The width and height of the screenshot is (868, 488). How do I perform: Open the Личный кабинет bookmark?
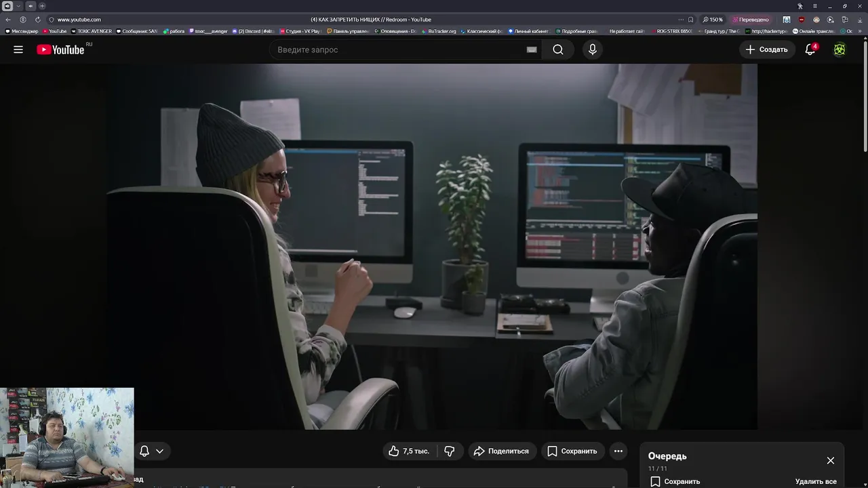(x=528, y=31)
